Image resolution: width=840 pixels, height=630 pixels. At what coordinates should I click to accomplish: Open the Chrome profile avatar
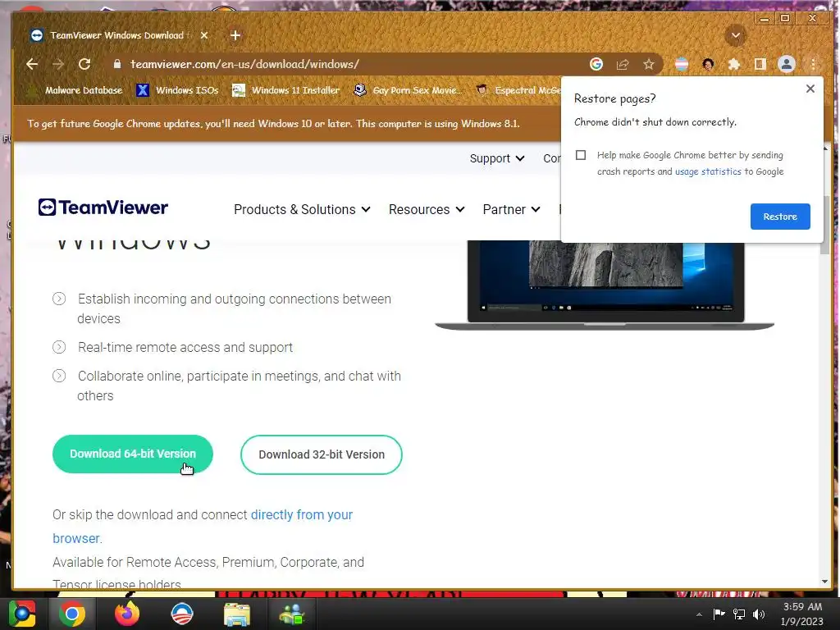pos(787,64)
